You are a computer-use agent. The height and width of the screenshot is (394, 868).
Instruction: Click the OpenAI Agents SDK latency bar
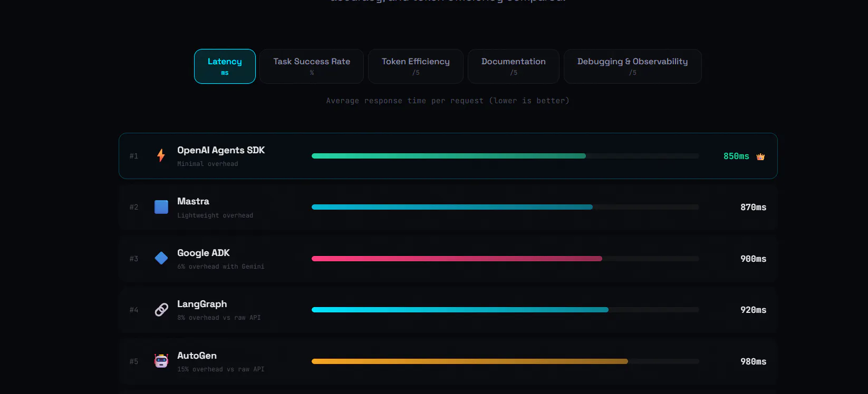(x=505, y=156)
